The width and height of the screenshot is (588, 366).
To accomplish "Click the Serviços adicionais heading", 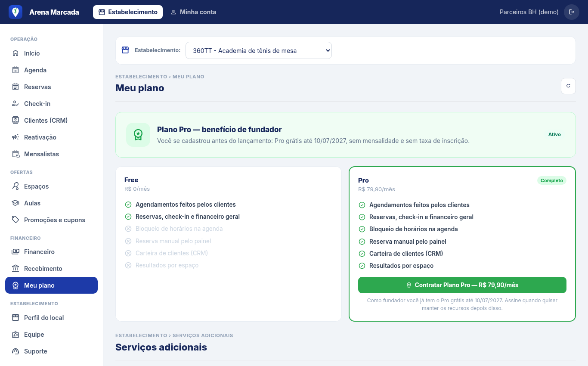I will pos(161,347).
